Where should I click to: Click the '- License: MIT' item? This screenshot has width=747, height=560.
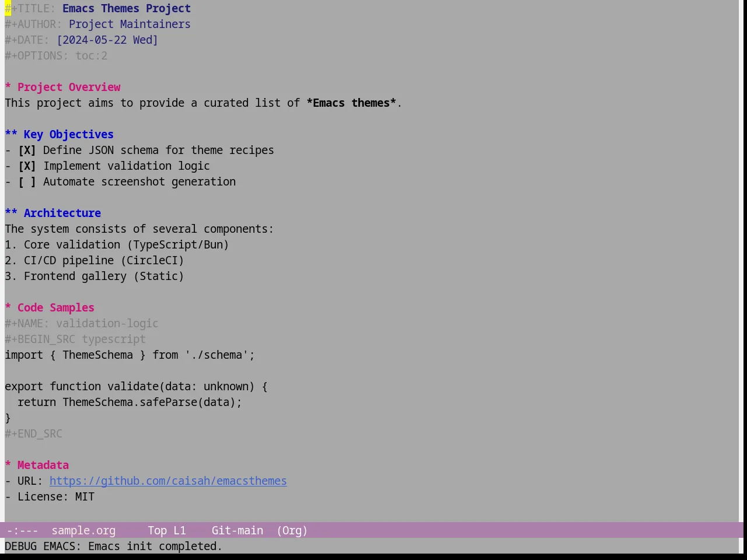[50, 497]
